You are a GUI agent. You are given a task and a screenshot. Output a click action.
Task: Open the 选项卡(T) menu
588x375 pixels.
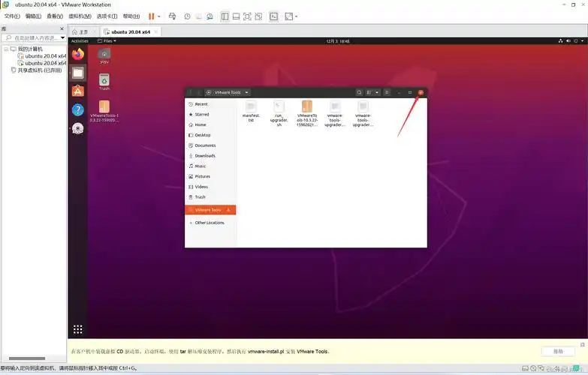[107, 16]
